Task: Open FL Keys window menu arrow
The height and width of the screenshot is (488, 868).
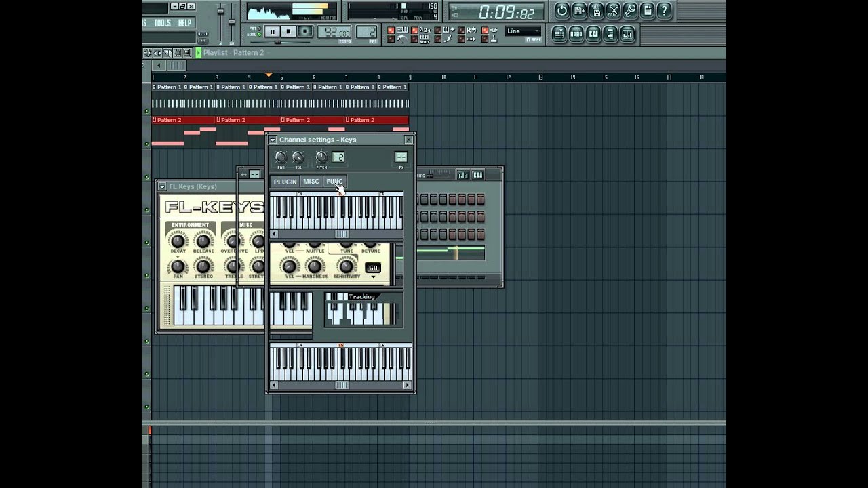Action: pos(162,186)
